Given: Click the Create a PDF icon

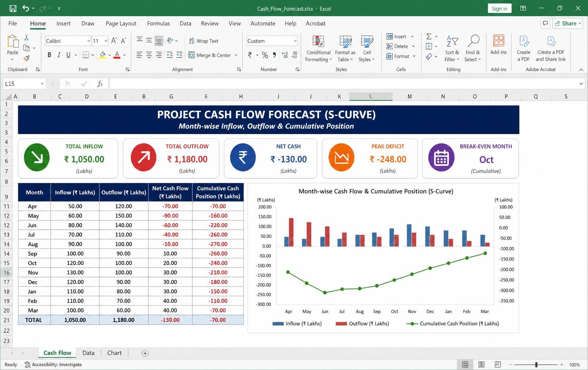Looking at the screenshot, I should (524, 41).
